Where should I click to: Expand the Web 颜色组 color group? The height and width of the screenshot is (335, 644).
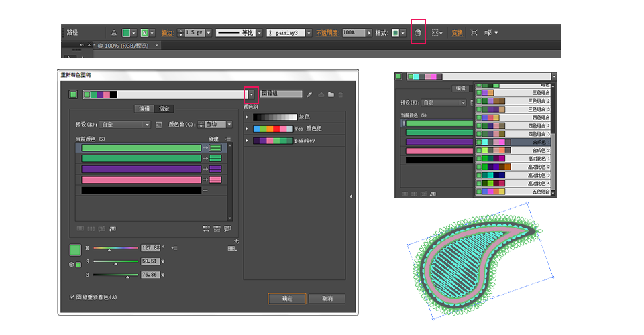point(247,128)
